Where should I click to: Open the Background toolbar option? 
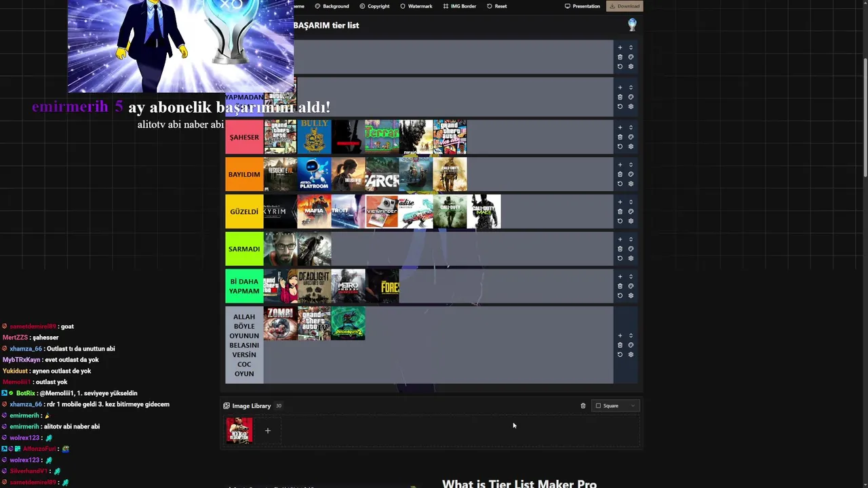pos(332,6)
